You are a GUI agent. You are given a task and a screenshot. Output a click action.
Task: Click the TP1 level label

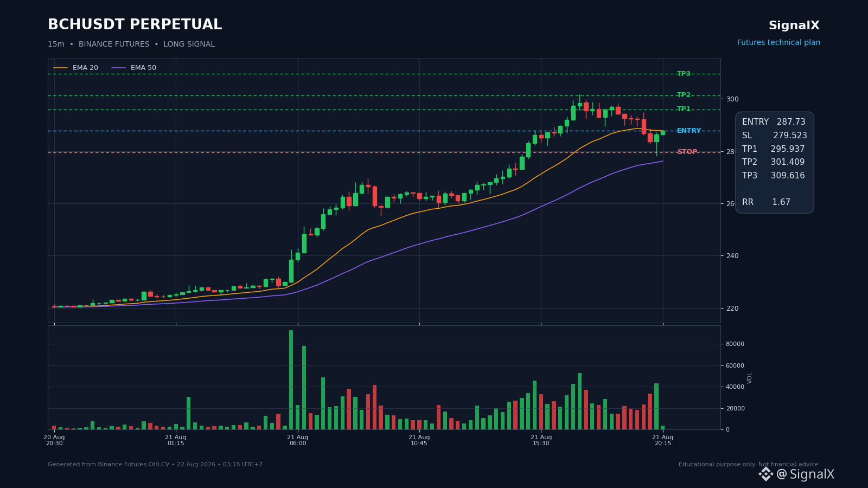coord(684,109)
